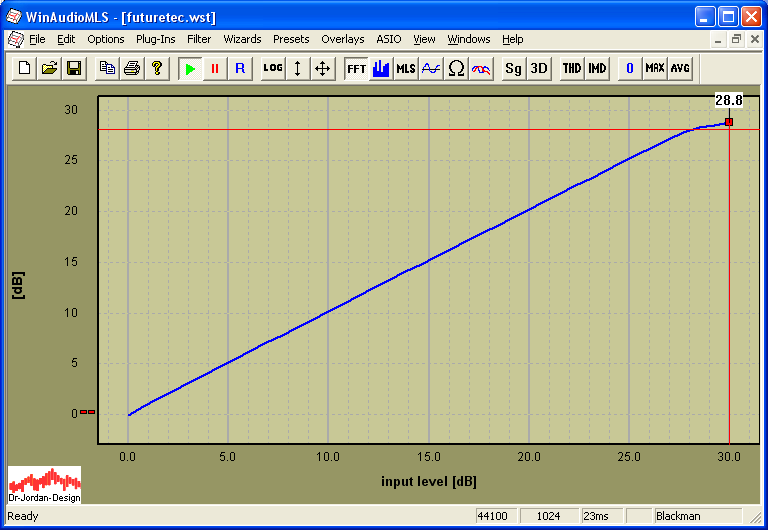This screenshot has height=530, width=768.
Task: Click the blue R record button
Action: [240, 68]
